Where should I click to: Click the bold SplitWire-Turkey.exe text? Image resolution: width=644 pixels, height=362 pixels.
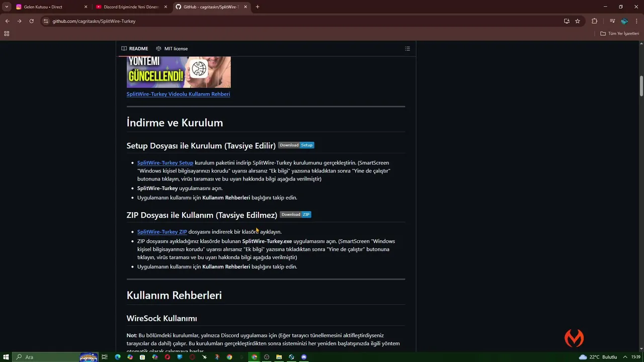(x=267, y=241)
